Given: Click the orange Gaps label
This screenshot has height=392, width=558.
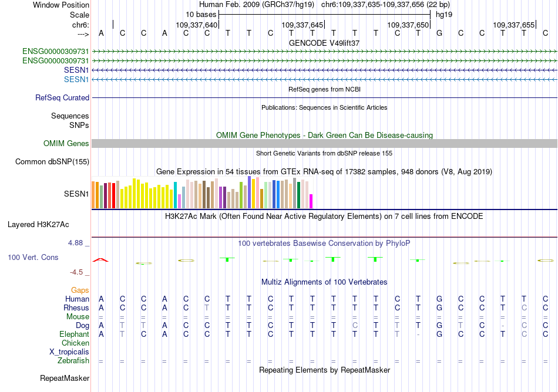Looking at the screenshot, I should pyautogui.click(x=80, y=290).
